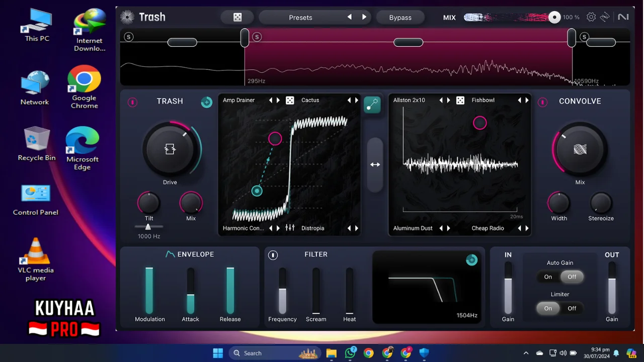Click the 295Hz band crossover handle
This screenshot has width=644, height=362.
245,38
